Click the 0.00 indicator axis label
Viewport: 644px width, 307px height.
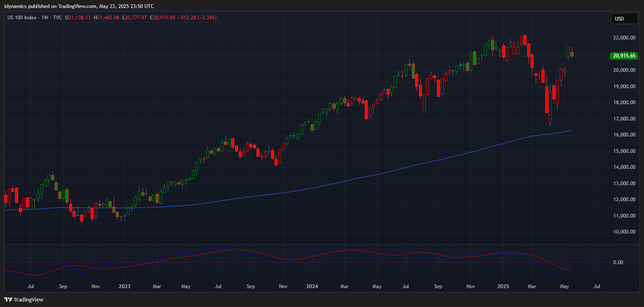click(x=618, y=262)
